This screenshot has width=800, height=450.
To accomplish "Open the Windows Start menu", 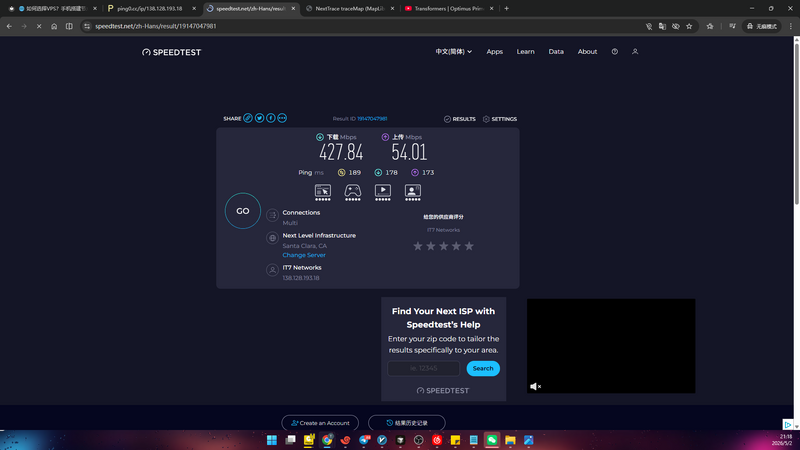I will 272,440.
